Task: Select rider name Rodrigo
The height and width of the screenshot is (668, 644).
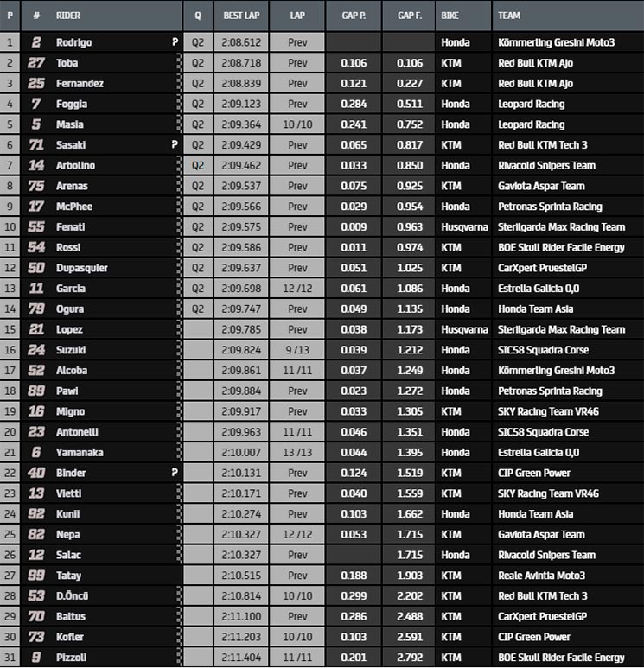Action: tap(73, 42)
